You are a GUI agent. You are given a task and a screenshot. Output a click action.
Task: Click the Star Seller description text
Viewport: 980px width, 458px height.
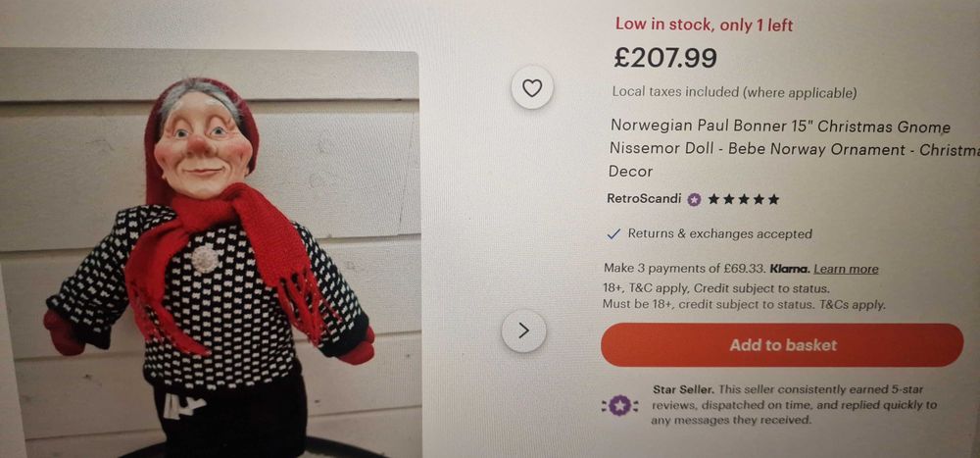(794, 404)
